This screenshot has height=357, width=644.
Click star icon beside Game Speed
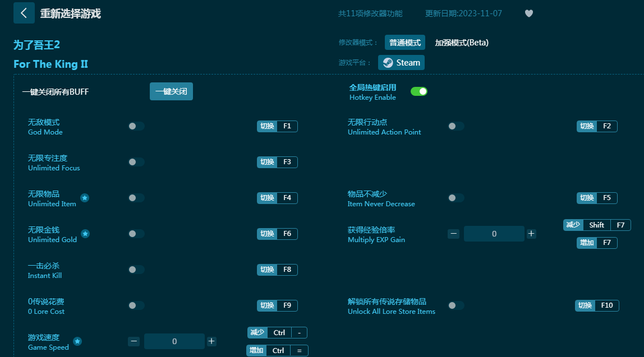77,341
